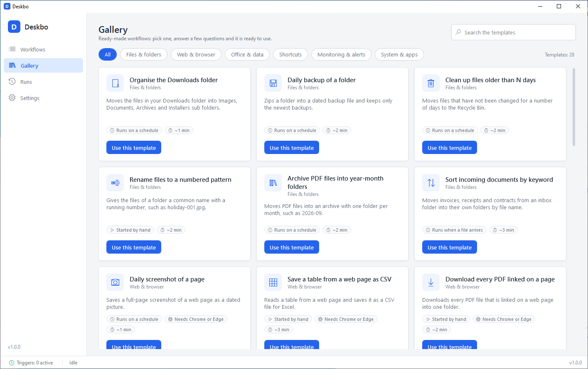Open the Workflows section
588x369 pixels.
point(43,49)
